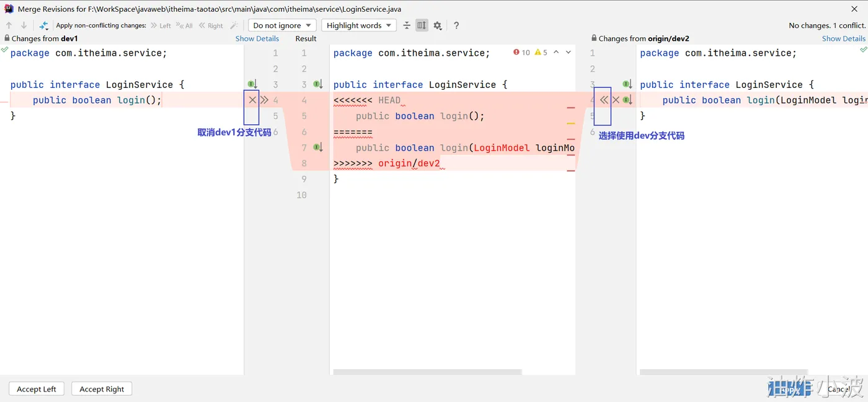
Task: Click lock icon beside 'Changes from origin/dev2'
Action: coord(594,38)
